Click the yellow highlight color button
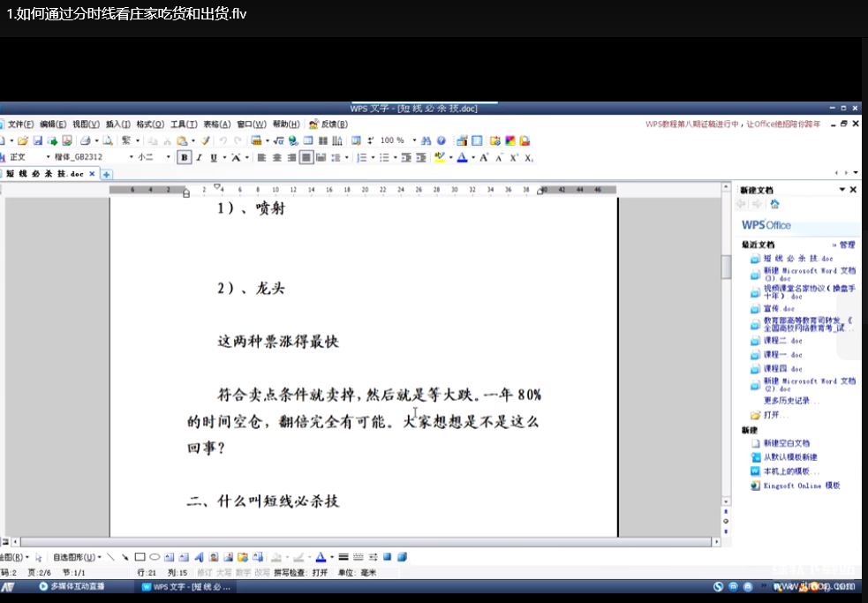Viewport: 868px width, 603px height. 440,158
